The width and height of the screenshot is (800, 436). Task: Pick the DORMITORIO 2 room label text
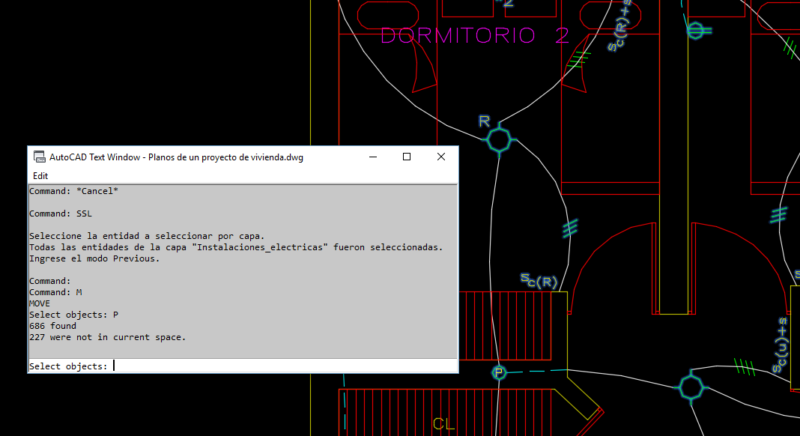point(475,36)
